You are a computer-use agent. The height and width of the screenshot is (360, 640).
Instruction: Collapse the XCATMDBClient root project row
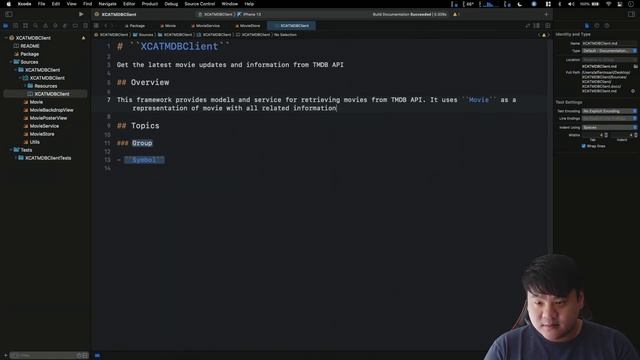coord(6,38)
